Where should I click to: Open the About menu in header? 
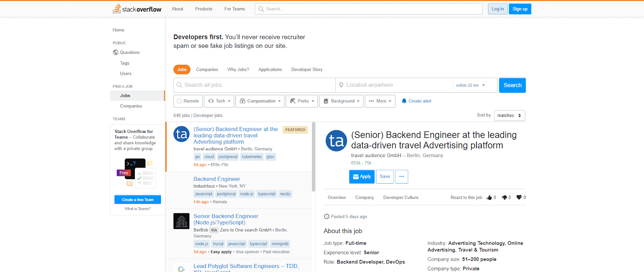(x=178, y=9)
